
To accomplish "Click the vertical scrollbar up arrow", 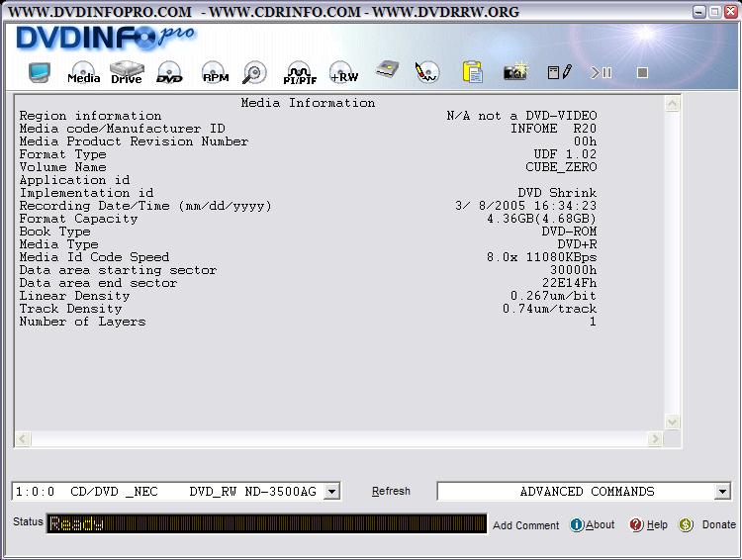I will (673, 104).
